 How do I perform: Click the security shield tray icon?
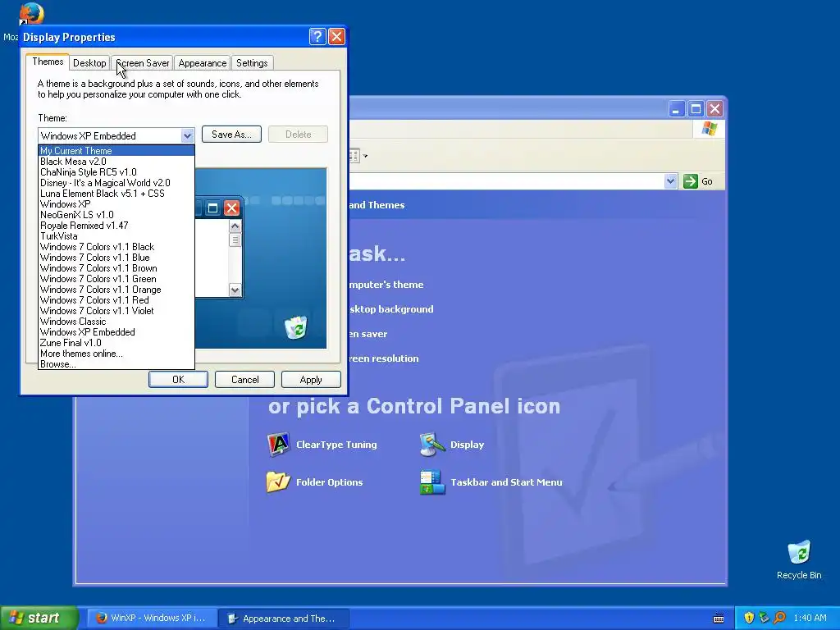(x=749, y=618)
